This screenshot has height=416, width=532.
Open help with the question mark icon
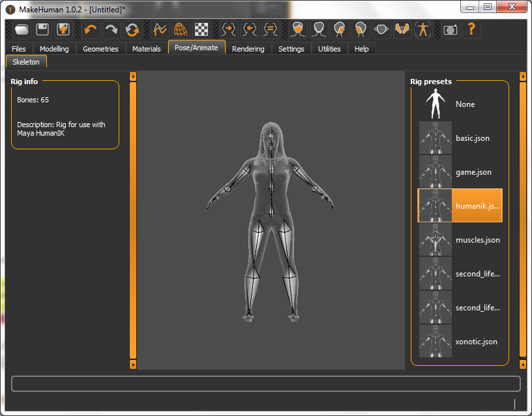(x=471, y=29)
